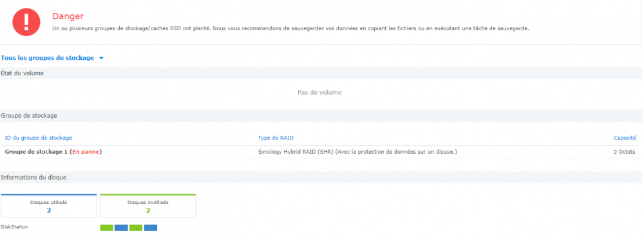Select the Groupe de stockage 1 row

(319, 152)
